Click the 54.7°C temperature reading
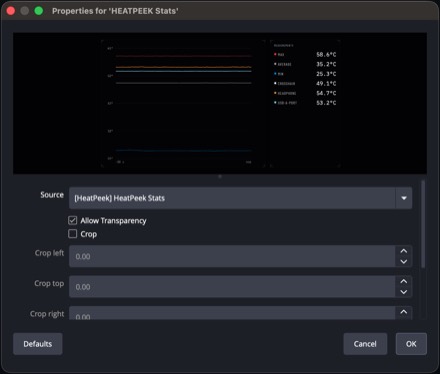This screenshot has width=440, height=374. [x=326, y=93]
